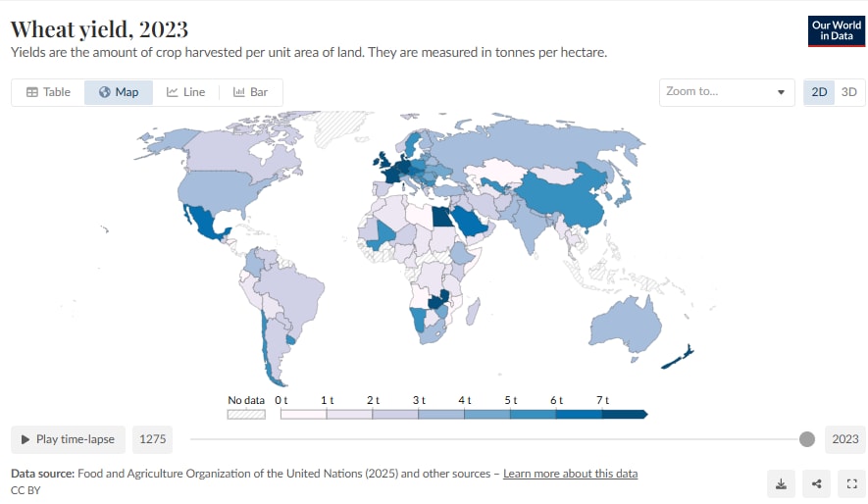Screen dimensions: 868x504
Task: Open the Line chart tab
Action: pyautogui.click(x=185, y=92)
